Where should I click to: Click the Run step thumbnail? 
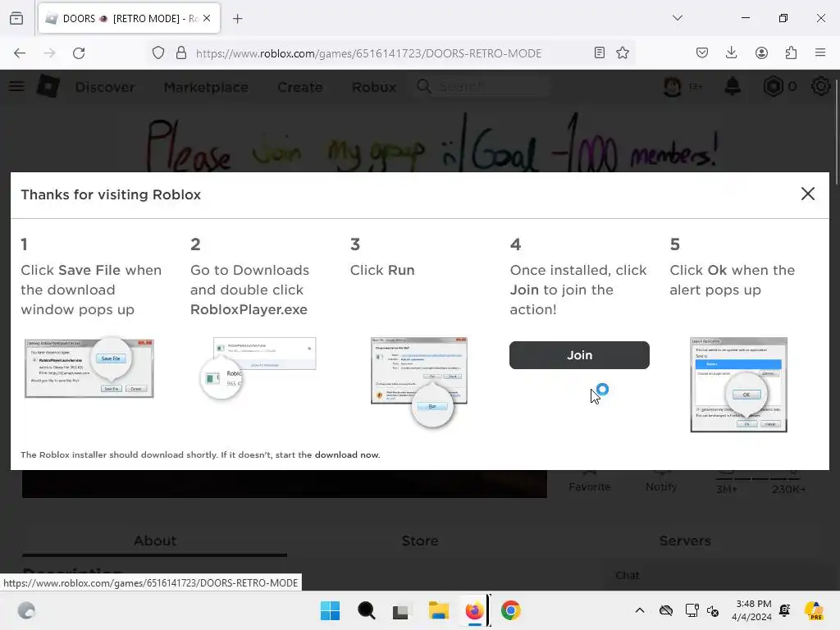tap(419, 381)
